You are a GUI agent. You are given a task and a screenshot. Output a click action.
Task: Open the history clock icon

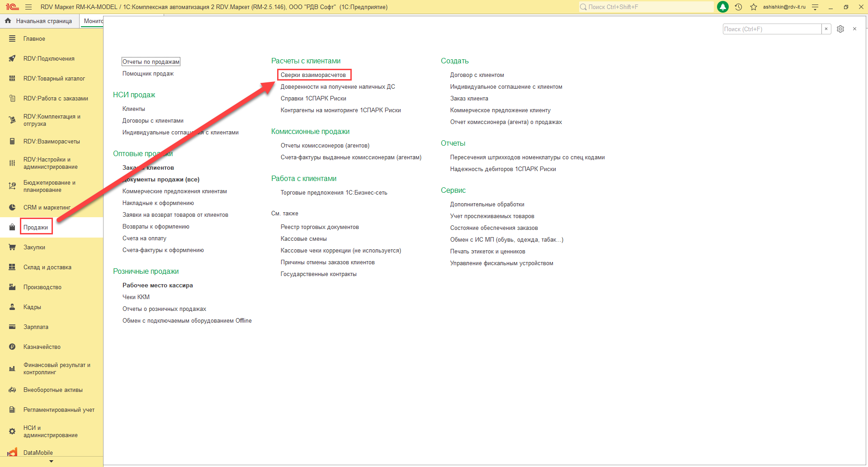pyautogui.click(x=738, y=7)
